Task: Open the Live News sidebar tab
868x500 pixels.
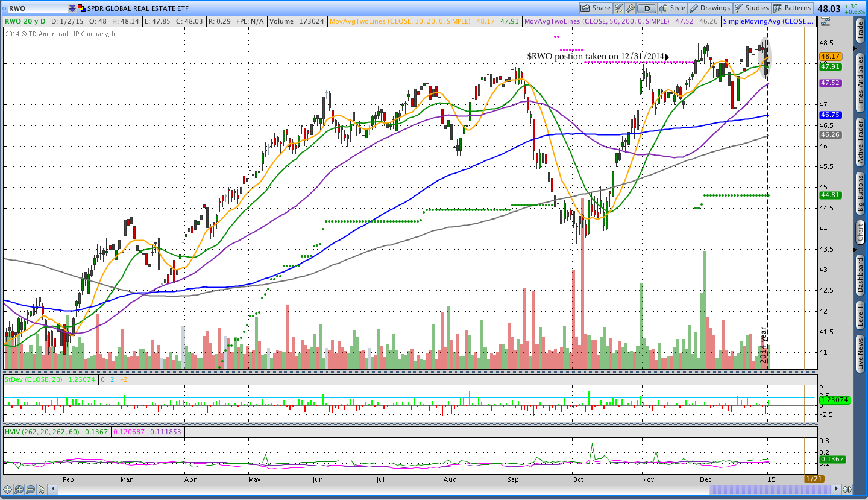Action: coord(860,355)
